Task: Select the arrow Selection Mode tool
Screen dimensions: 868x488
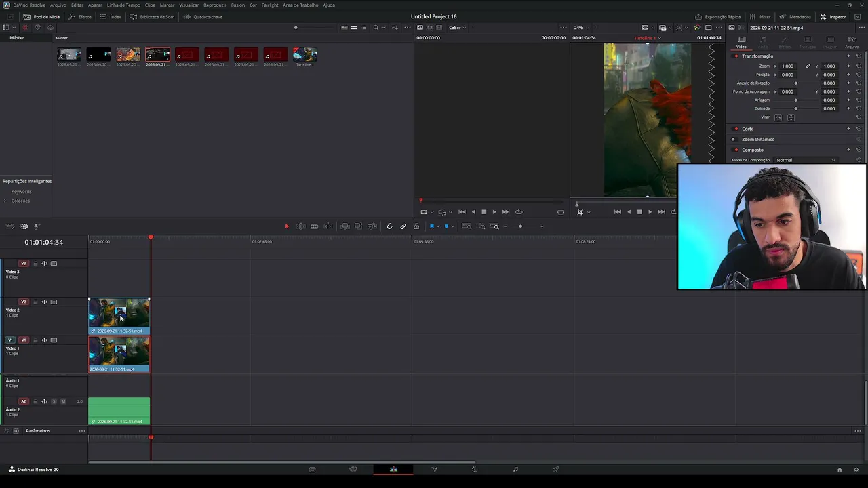Action: [x=286, y=226]
